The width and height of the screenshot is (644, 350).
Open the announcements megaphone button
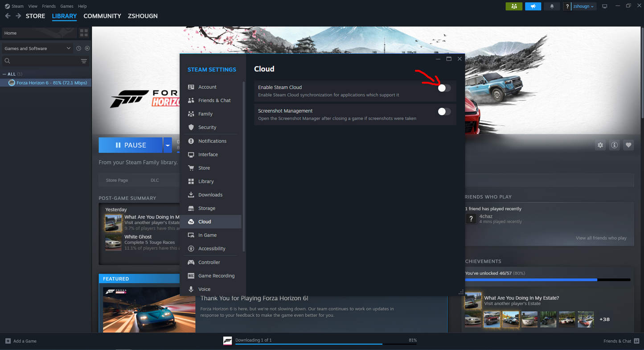tap(533, 6)
